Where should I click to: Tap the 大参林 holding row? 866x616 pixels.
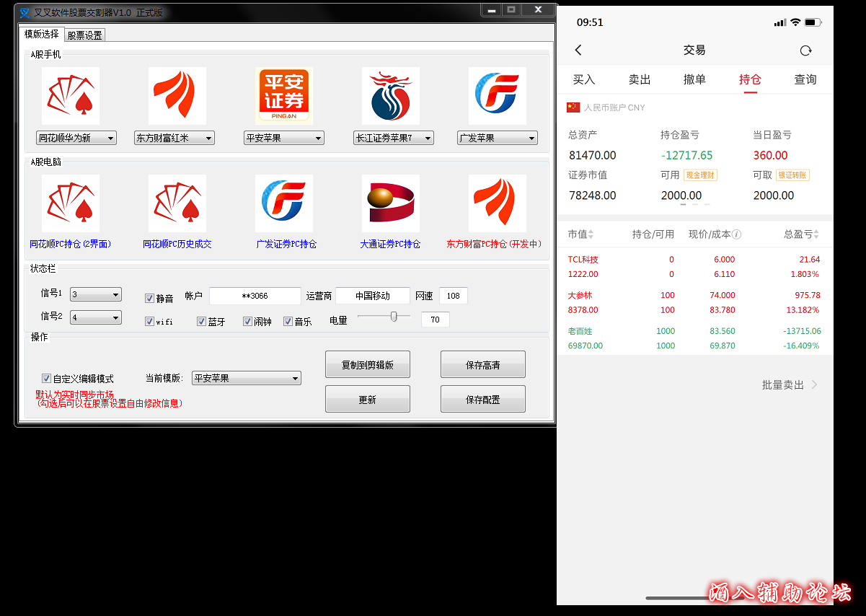[x=694, y=303]
